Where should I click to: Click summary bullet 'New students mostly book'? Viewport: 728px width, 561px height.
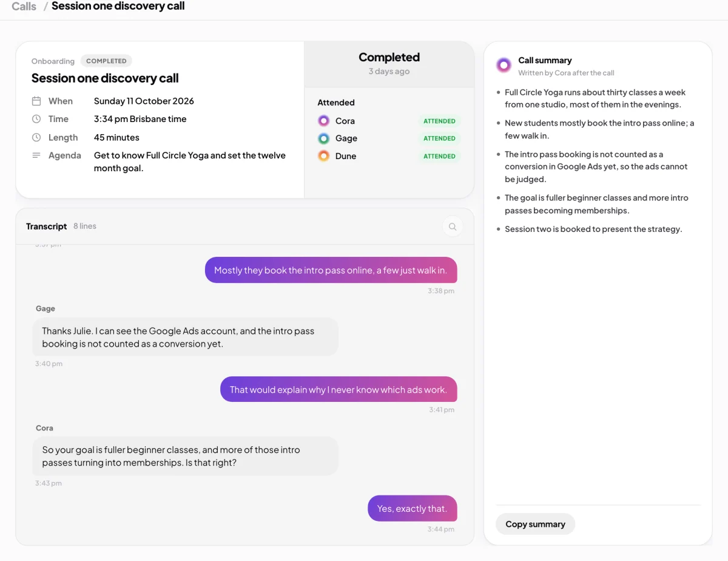[x=599, y=129]
